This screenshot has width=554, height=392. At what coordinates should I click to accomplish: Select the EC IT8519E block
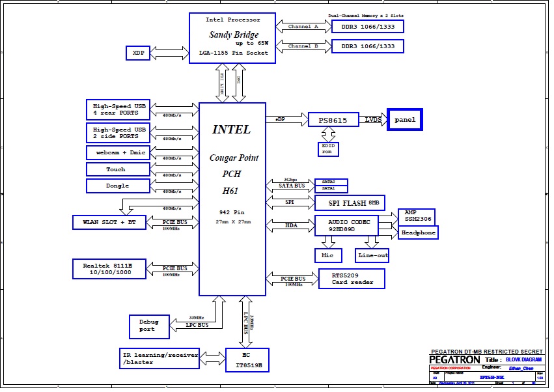click(247, 360)
